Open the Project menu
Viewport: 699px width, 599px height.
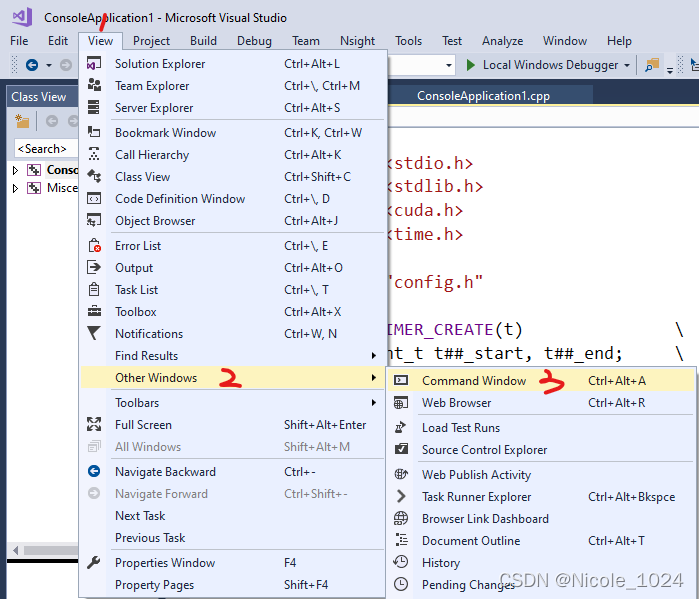151,41
